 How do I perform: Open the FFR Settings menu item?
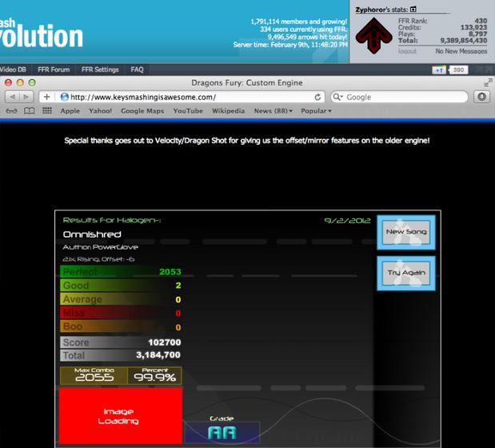(x=100, y=70)
